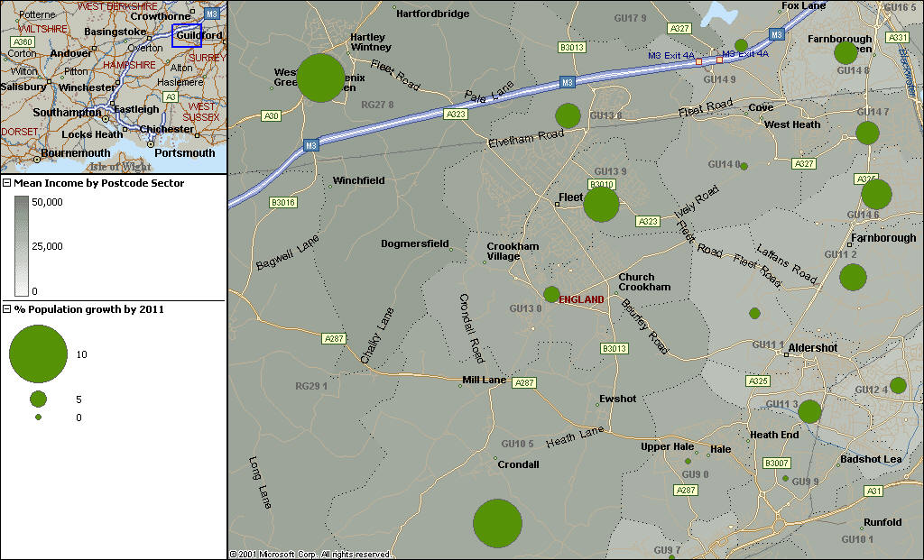
Task: Click the A331 road shield
Action: click(x=897, y=37)
